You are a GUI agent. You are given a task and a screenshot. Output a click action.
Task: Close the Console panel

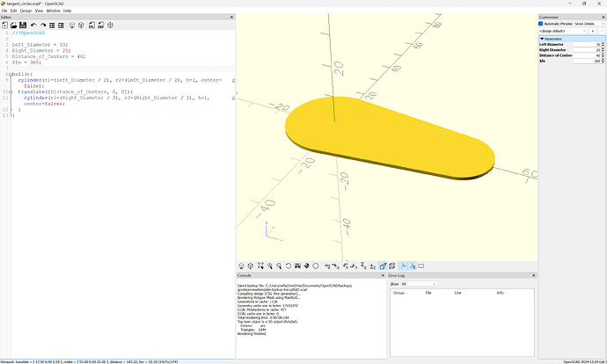click(383, 275)
